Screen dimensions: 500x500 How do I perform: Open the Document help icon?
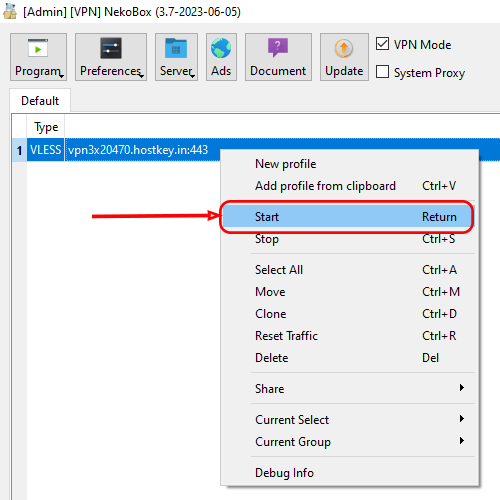pyautogui.click(x=278, y=47)
